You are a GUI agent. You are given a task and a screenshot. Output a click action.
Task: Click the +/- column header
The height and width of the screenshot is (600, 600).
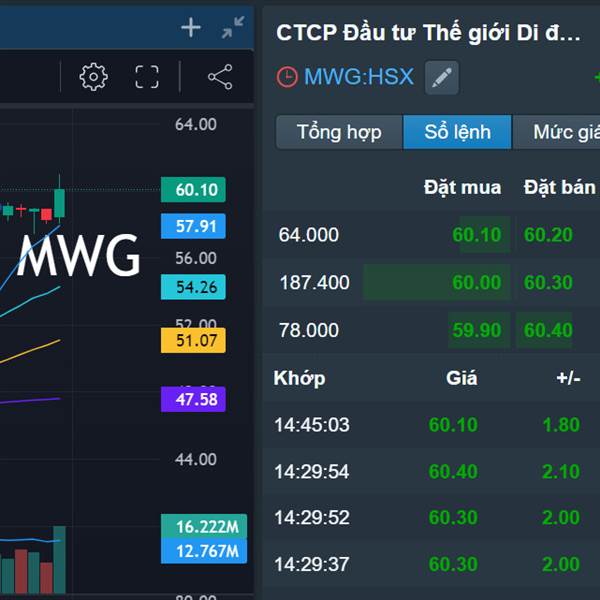(x=568, y=378)
